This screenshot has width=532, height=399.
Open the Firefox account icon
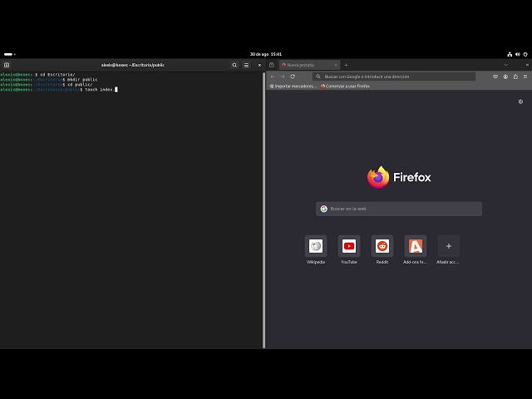click(505, 76)
